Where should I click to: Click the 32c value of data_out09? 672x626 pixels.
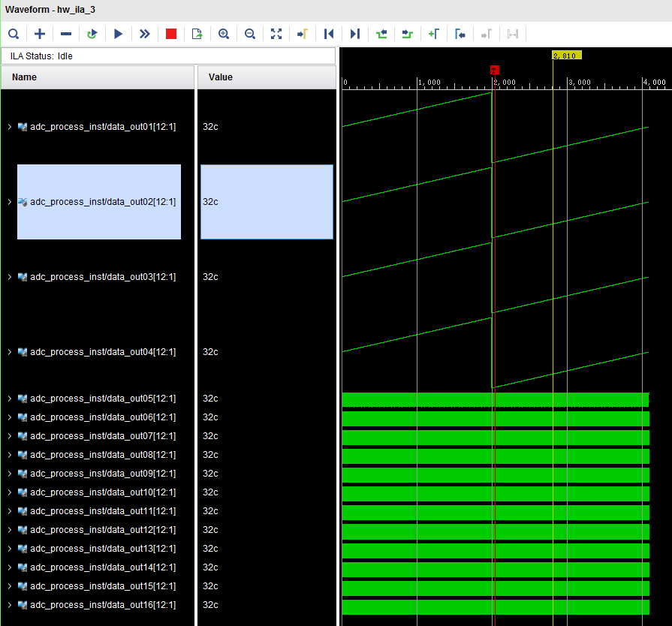[x=210, y=474]
